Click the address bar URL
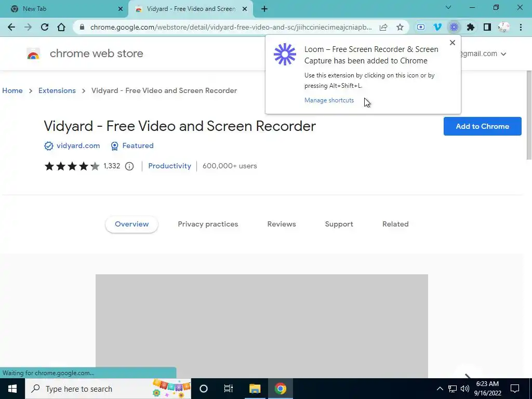 231,27
